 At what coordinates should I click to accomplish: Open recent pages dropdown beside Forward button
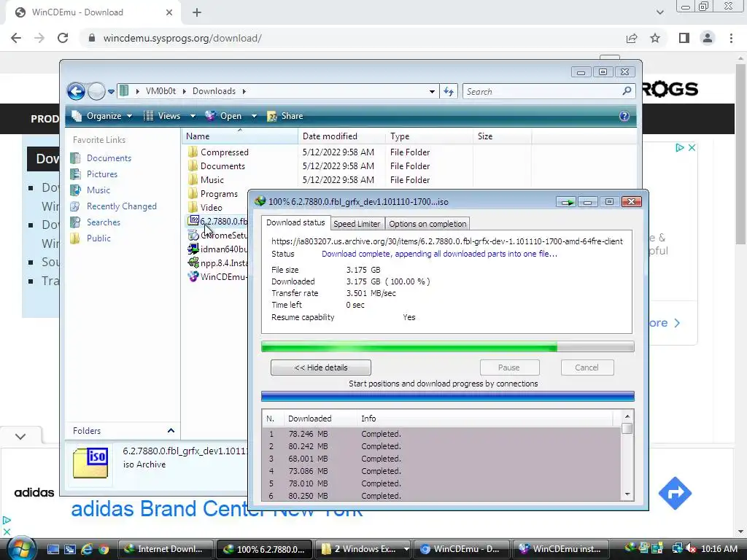pyautogui.click(x=111, y=91)
